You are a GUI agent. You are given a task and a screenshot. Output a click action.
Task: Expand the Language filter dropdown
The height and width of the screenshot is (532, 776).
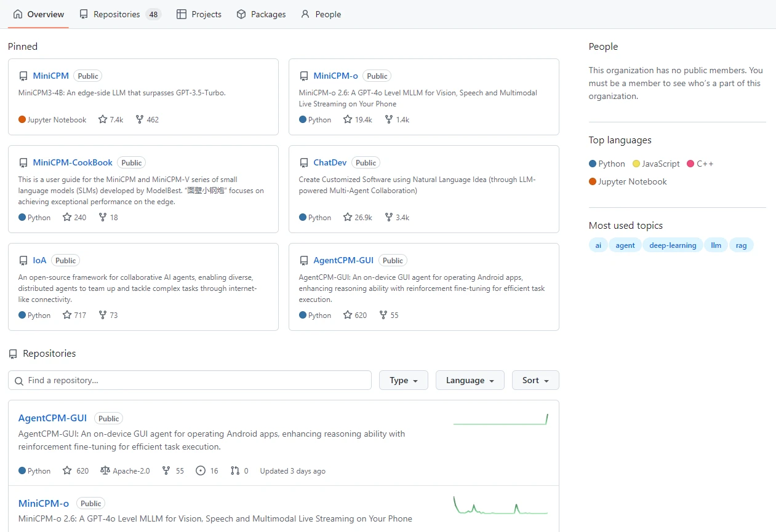coord(470,381)
